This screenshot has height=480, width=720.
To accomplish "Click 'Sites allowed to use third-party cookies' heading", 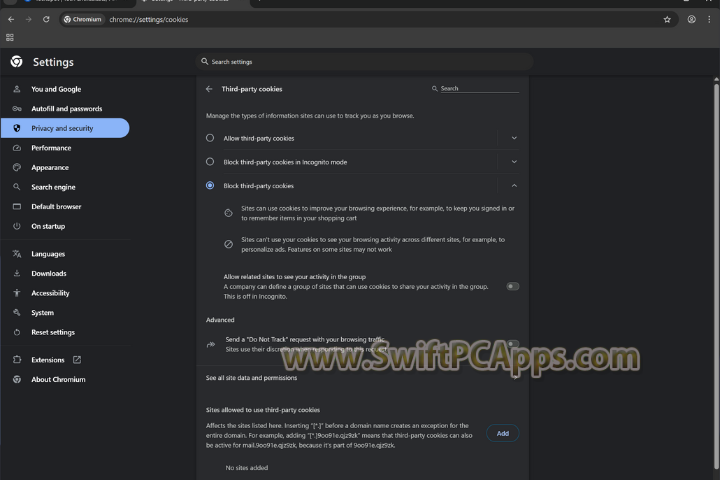I will tap(263, 410).
